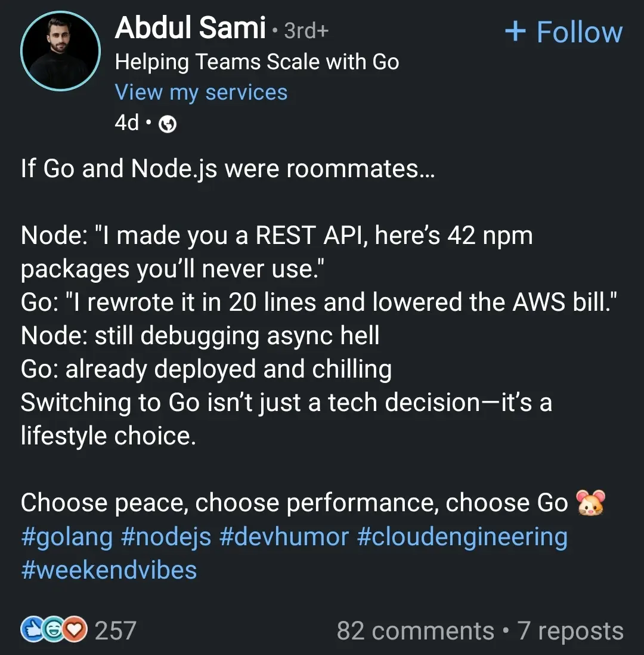Follow Abdul Sami
This screenshot has width=644, height=655.
pos(563,32)
